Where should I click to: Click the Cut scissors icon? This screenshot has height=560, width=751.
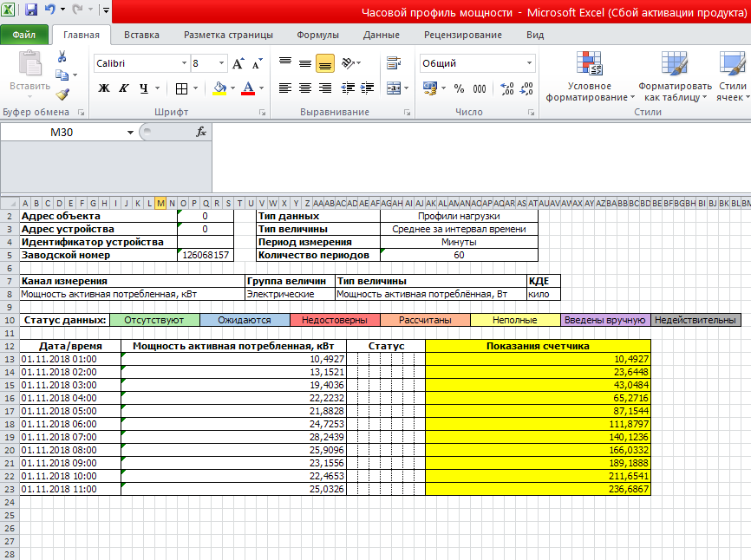(62, 56)
